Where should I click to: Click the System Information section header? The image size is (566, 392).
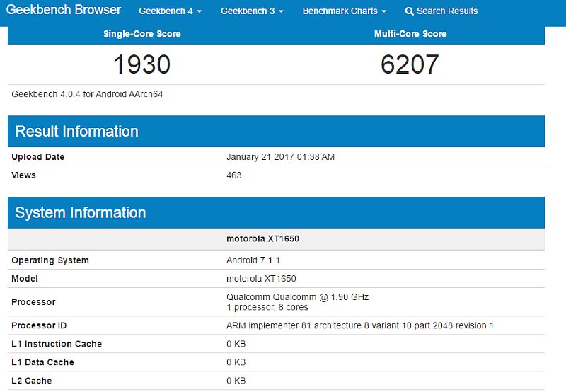[x=276, y=212]
